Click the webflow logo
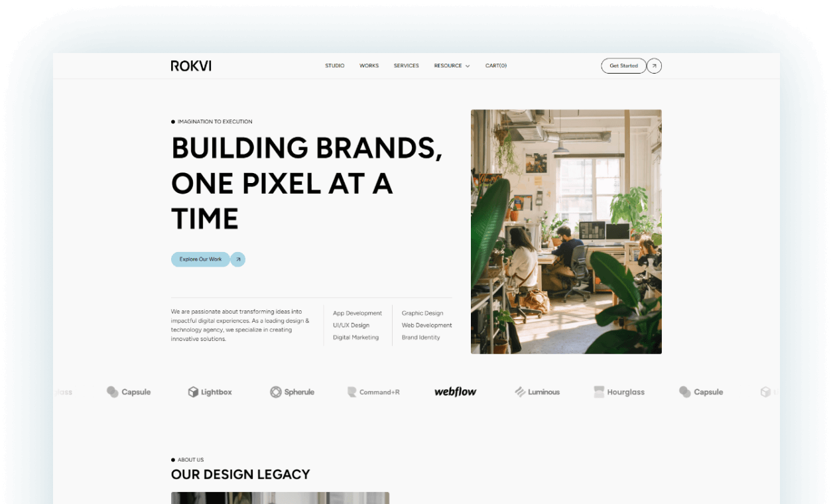Image resolution: width=833 pixels, height=504 pixels. (x=455, y=391)
